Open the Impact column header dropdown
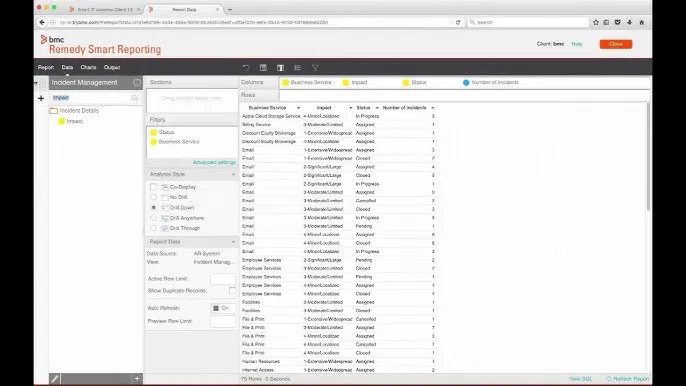 [x=350, y=108]
